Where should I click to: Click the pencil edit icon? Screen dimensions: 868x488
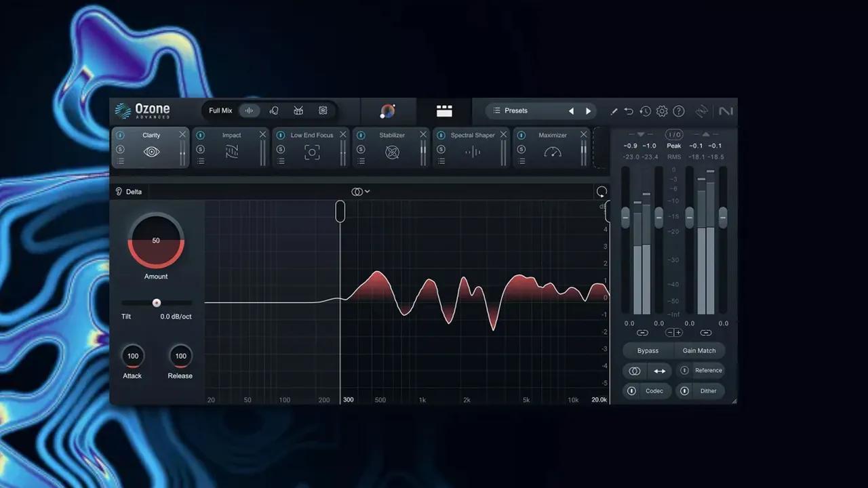pos(614,111)
